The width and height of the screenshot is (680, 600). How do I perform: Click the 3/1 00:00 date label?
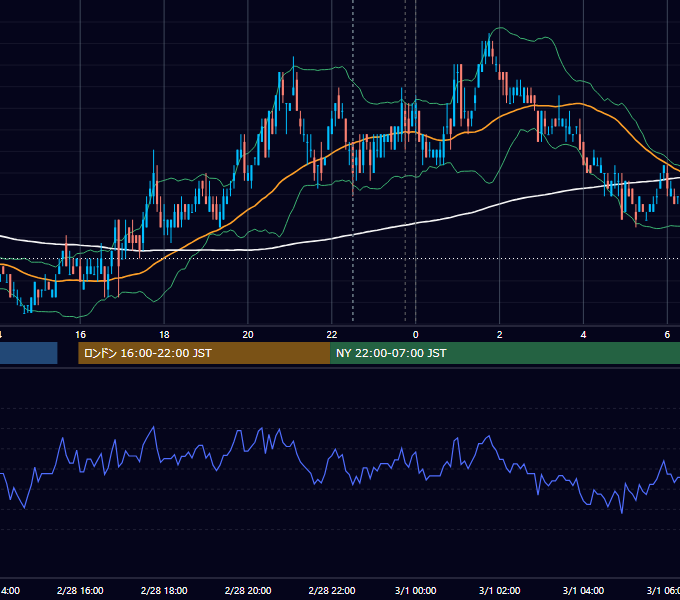point(415,590)
